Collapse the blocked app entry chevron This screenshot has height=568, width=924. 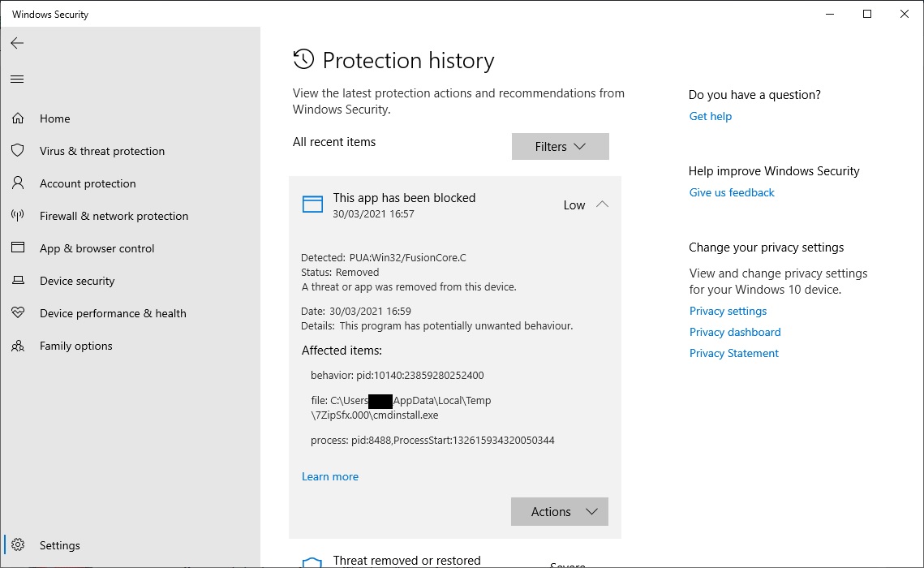pos(602,204)
